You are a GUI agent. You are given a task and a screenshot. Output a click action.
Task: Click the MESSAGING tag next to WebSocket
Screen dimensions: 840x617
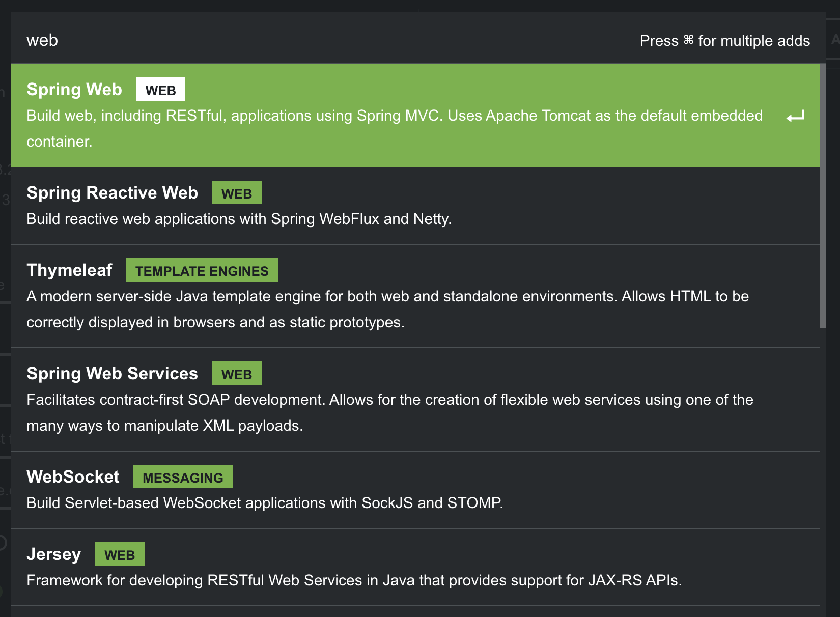pos(183,477)
